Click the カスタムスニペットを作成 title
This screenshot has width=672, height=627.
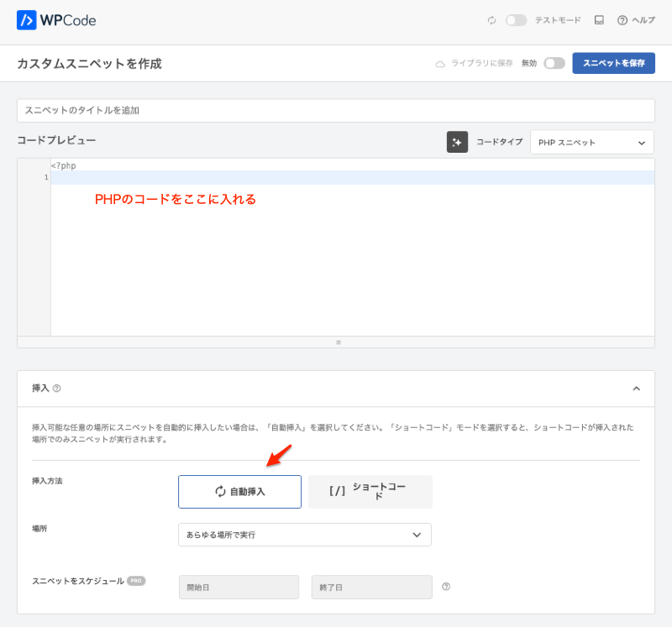click(90, 64)
